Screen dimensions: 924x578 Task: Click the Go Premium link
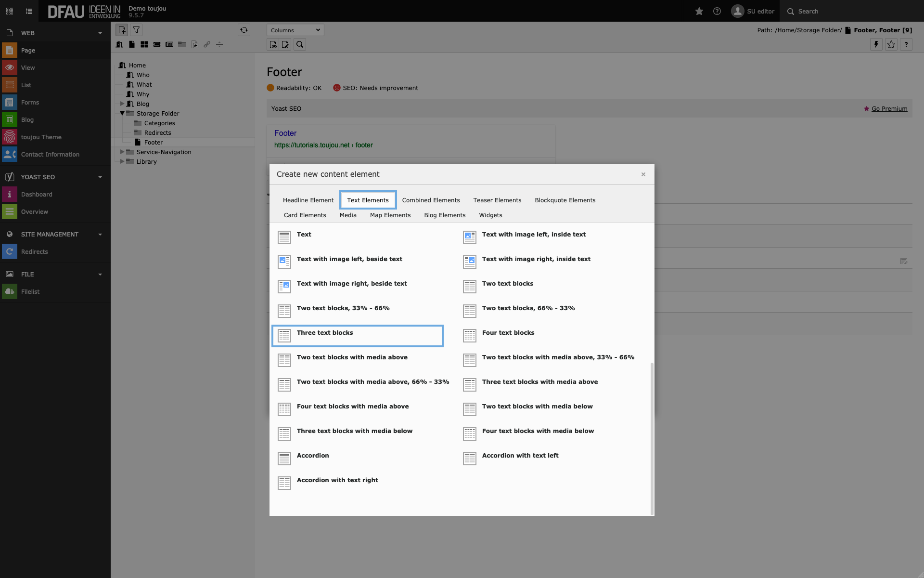point(889,109)
